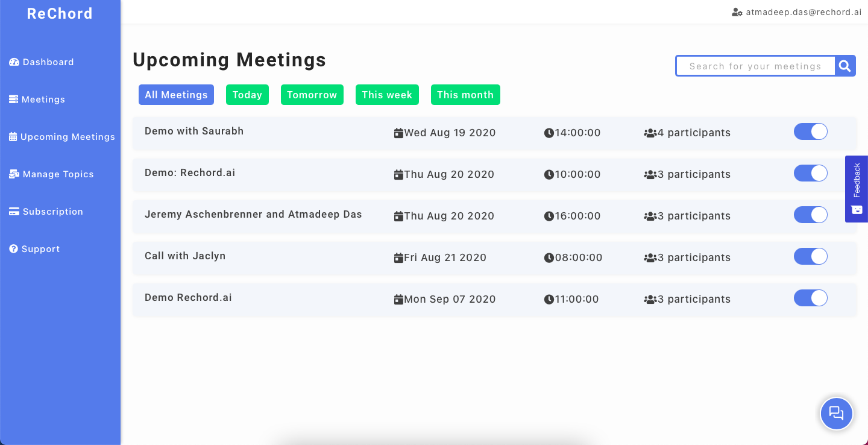This screenshot has width=868, height=445.
Task: Click the meetings search field
Action: coord(755,66)
